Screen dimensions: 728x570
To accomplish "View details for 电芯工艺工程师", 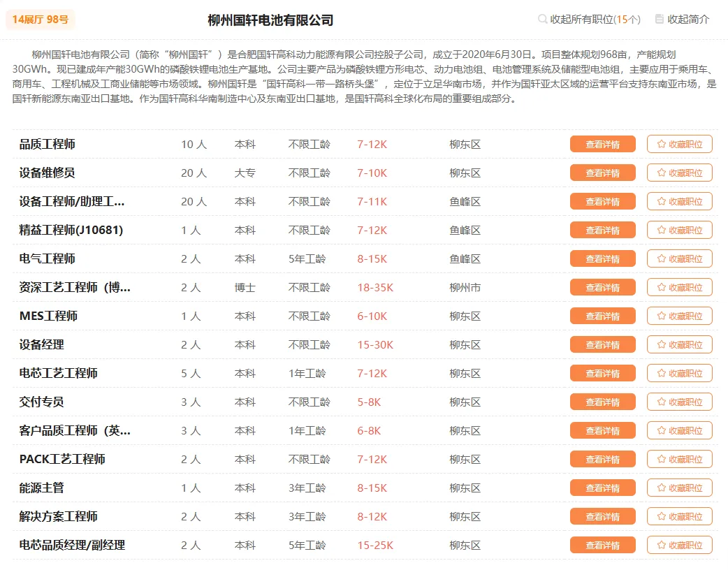I will point(603,373).
